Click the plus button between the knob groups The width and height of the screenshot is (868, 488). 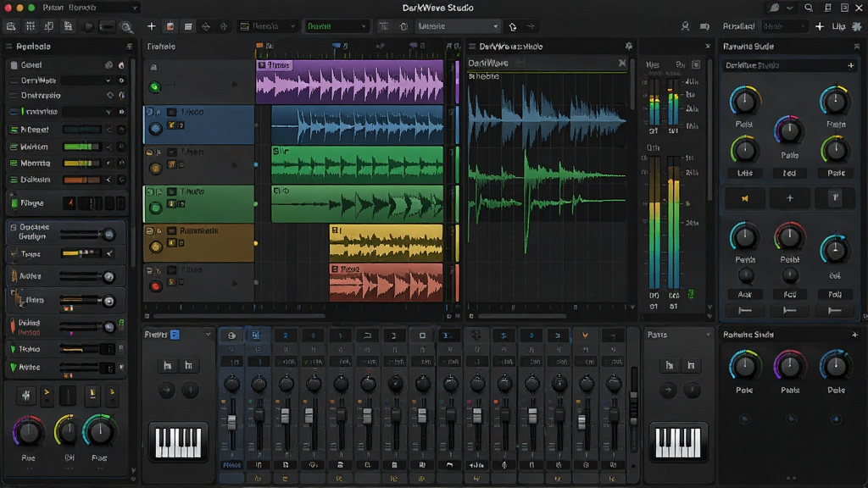790,198
